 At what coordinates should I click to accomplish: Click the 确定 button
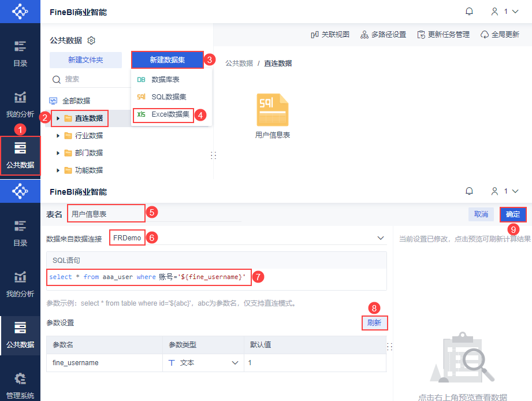click(513, 214)
